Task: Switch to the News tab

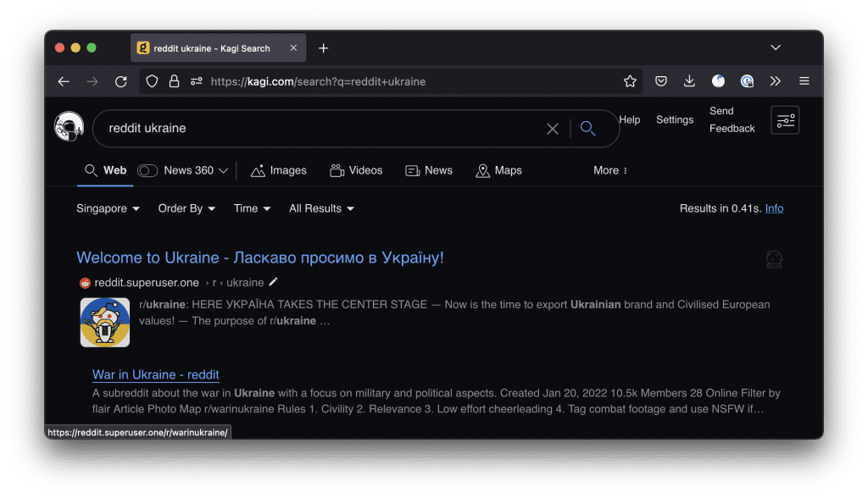Action: pos(428,170)
